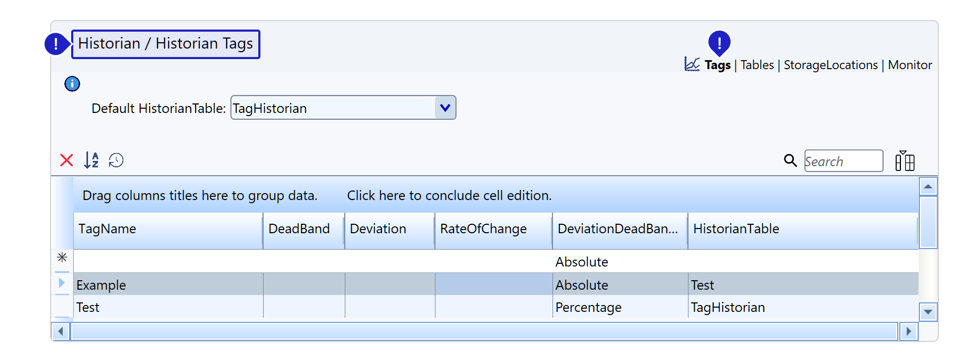The height and width of the screenshot is (362, 980).
Task: Expand the Example row arrow indicator
Action: click(62, 283)
